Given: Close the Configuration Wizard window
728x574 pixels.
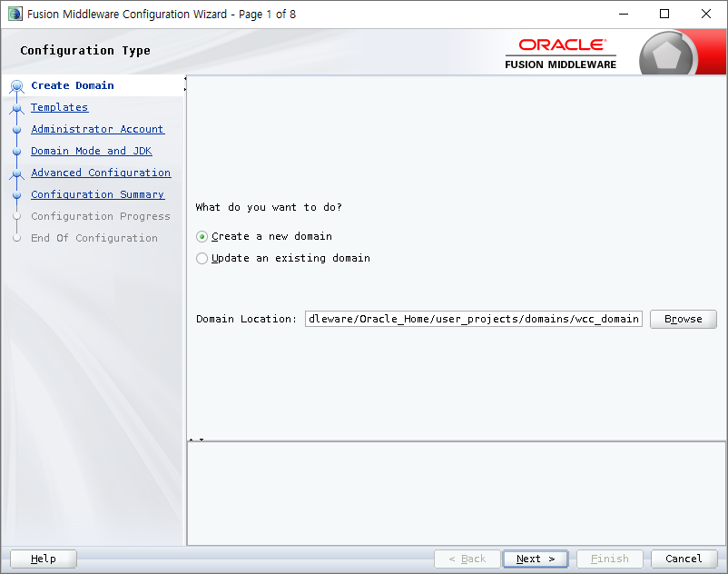Looking at the screenshot, I should click(705, 14).
